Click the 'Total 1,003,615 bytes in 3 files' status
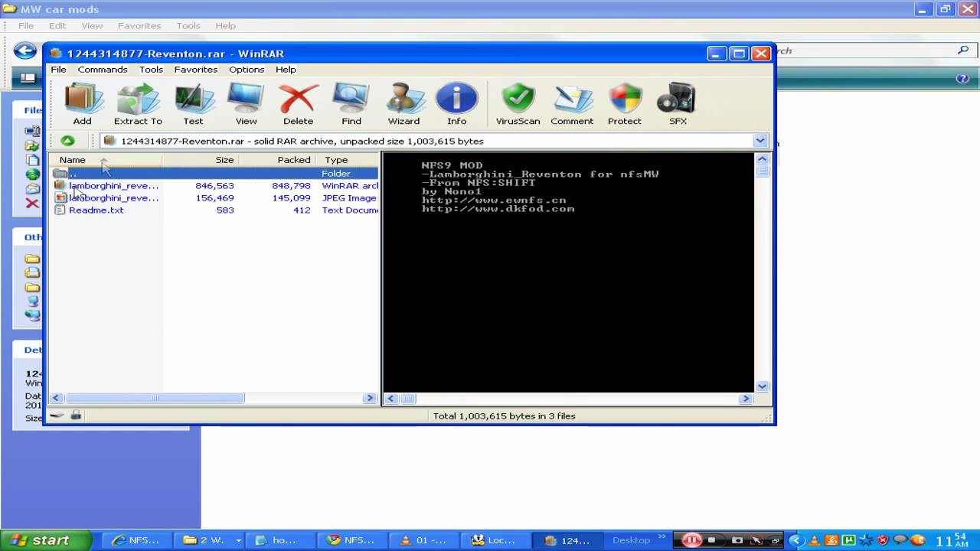 (505, 416)
